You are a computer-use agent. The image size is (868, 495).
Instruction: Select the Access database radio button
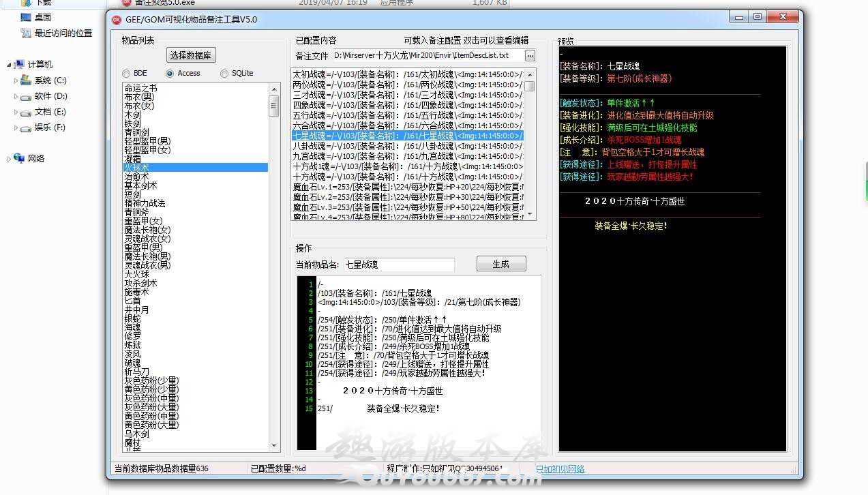point(170,74)
